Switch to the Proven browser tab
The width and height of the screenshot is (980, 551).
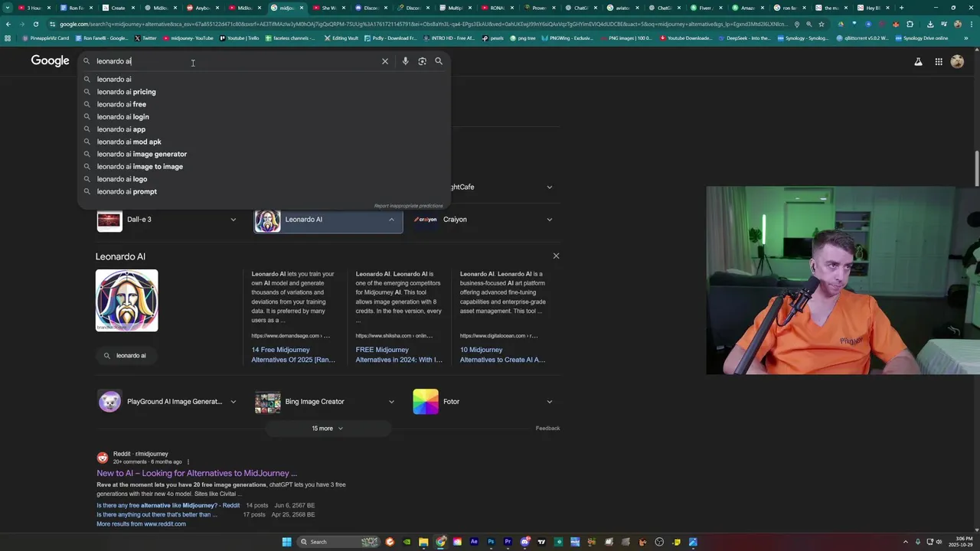click(539, 8)
